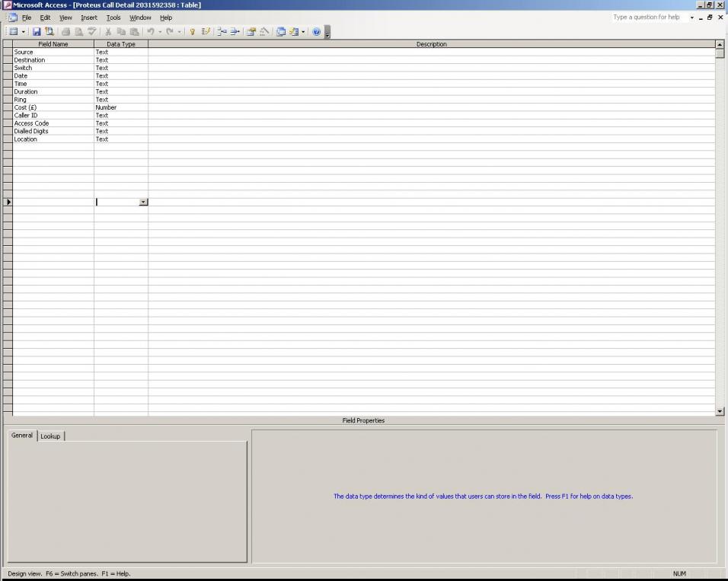Select the 'Destination' field name cell
This screenshot has width=728, height=581.
coord(53,60)
